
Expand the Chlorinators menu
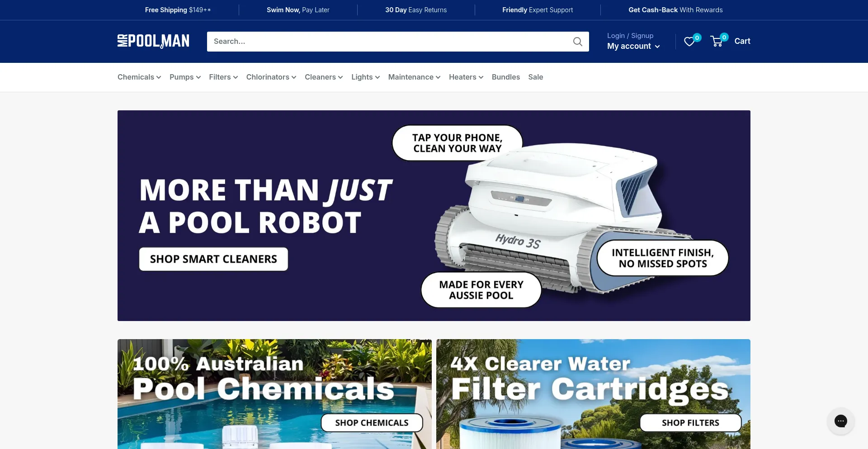[x=271, y=77]
